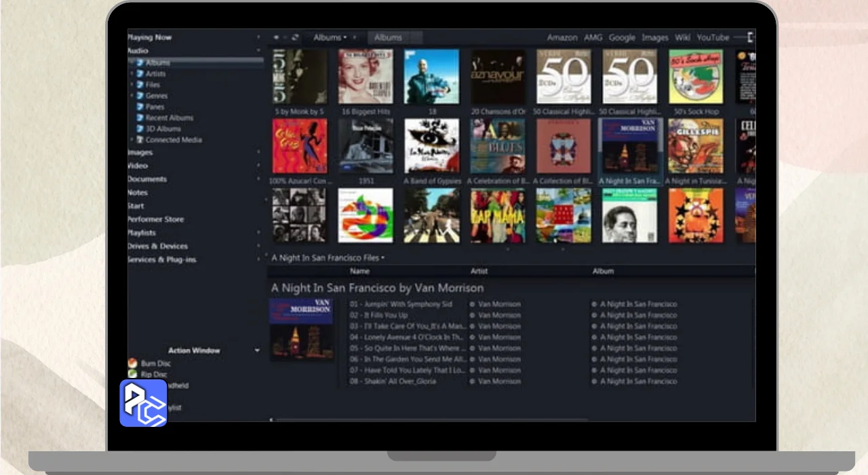Click the artist bullet on track 01

pyautogui.click(x=473, y=304)
